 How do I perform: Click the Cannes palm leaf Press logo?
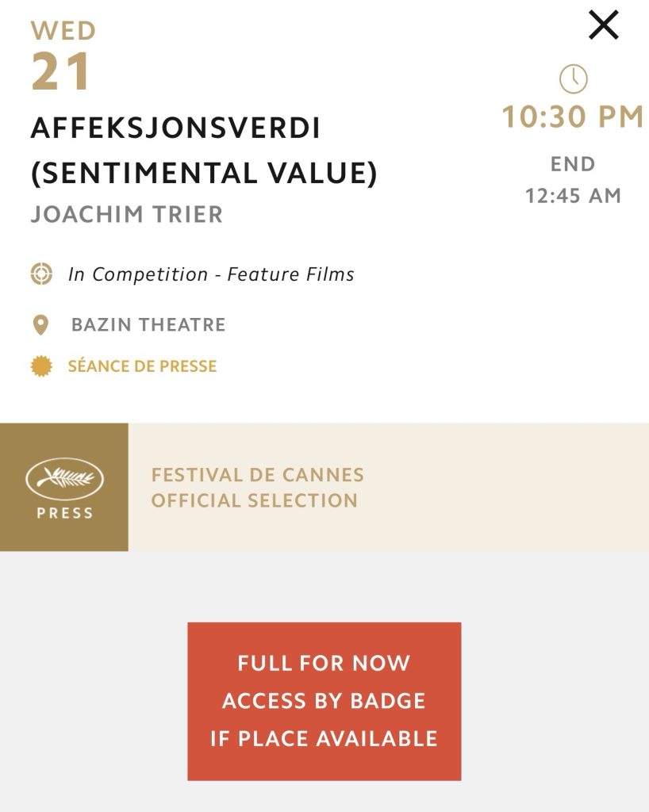[64, 477]
